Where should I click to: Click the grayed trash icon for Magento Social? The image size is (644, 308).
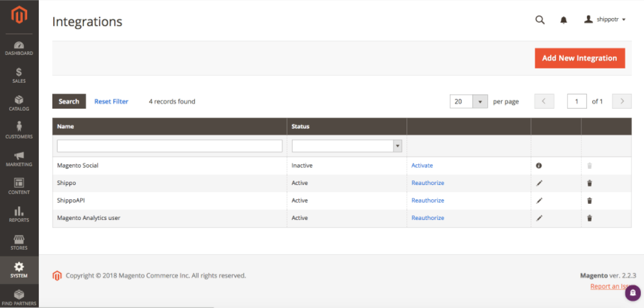point(590,166)
